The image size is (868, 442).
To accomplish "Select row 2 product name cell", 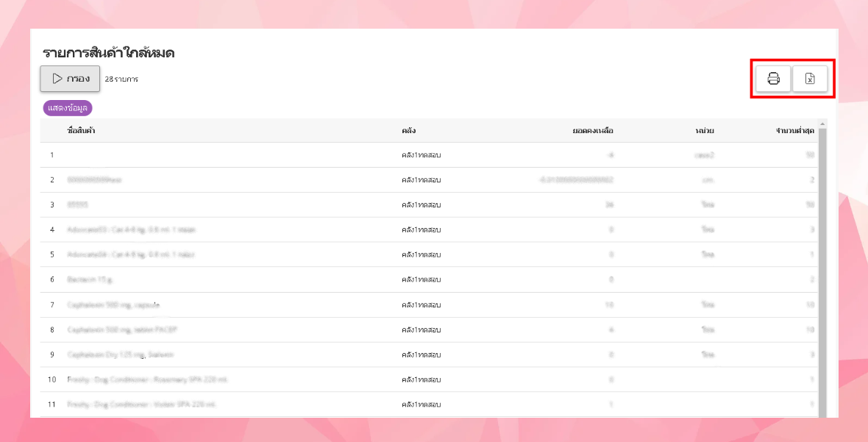I will [94, 180].
